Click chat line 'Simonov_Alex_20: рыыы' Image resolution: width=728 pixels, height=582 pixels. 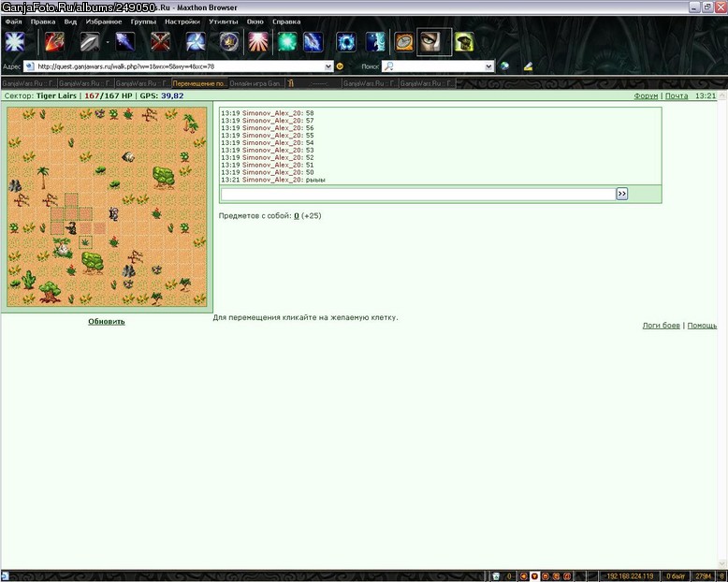(273, 180)
